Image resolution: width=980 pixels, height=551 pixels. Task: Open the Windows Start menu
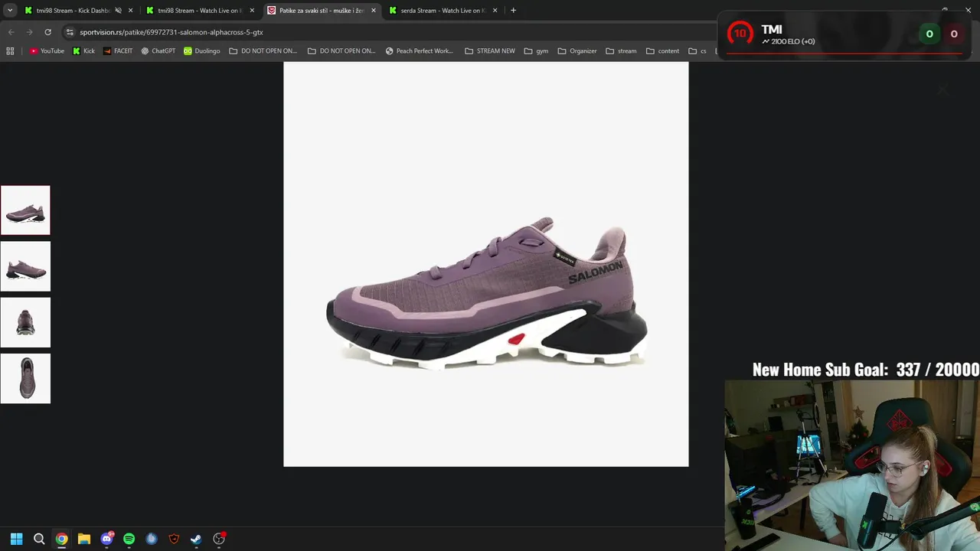(x=16, y=539)
